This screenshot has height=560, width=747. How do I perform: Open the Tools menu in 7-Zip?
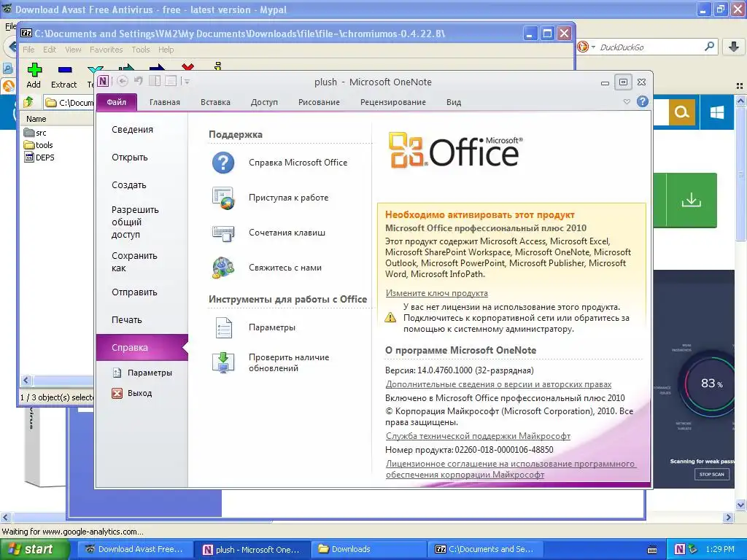[141, 50]
